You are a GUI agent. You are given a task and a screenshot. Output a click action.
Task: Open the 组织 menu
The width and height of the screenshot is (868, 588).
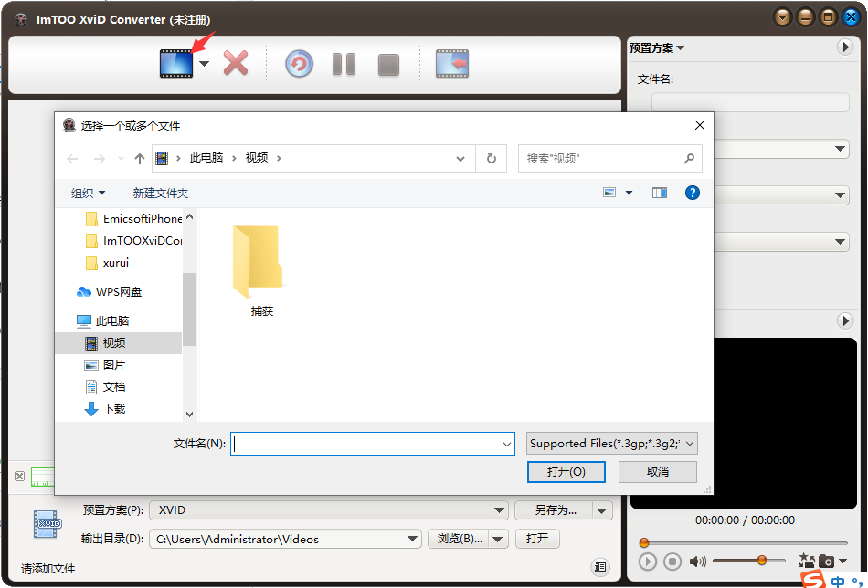pyautogui.click(x=88, y=193)
